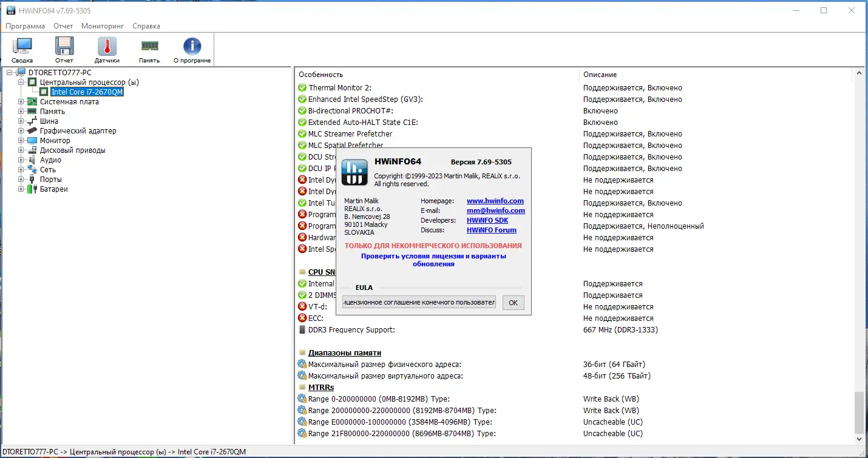868x458 pixels.
Task: Click the О программе info icon
Action: pyautogui.click(x=192, y=50)
